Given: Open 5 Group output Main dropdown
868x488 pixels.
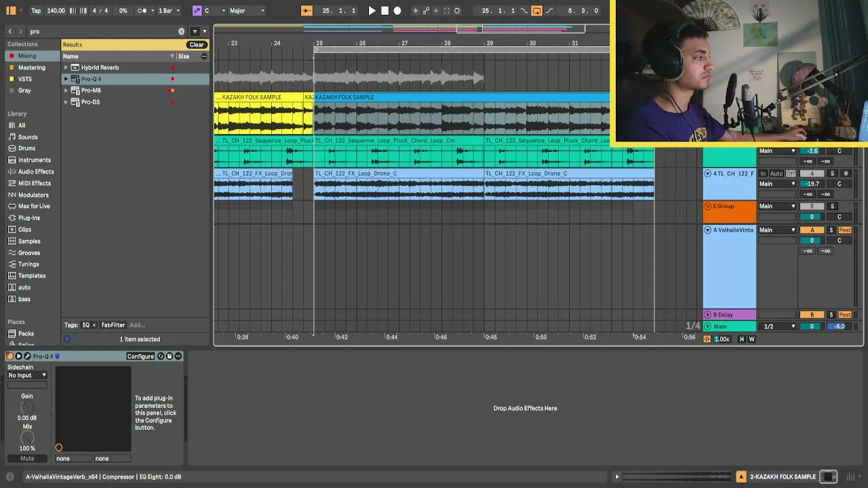Looking at the screenshot, I should (777, 207).
